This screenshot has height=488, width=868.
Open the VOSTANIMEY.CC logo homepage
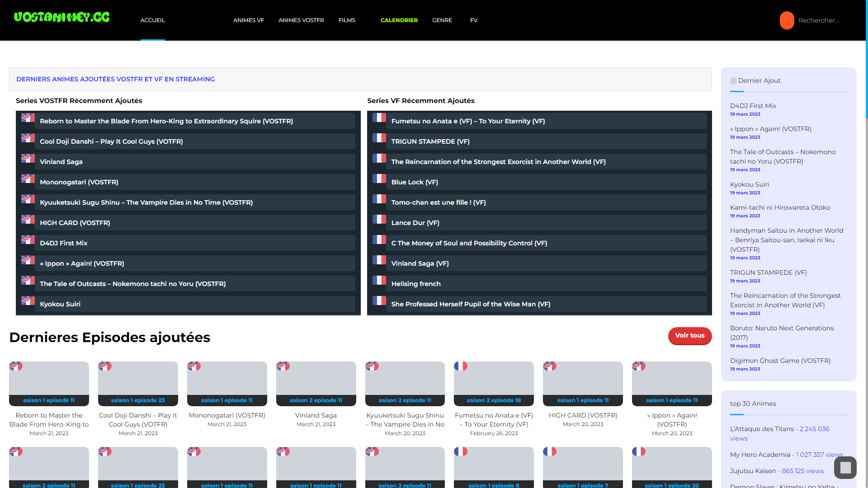click(x=62, y=17)
